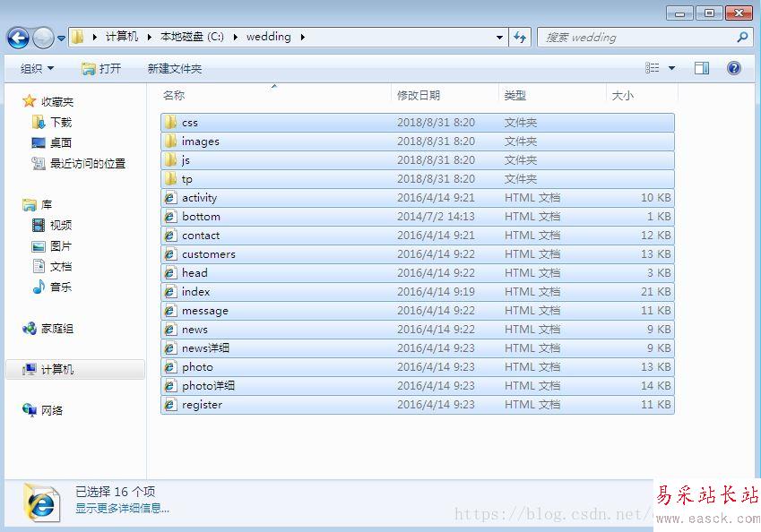The width and height of the screenshot is (761, 532).
Task: Click the photo详细 file icon
Action: click(170, 385)
